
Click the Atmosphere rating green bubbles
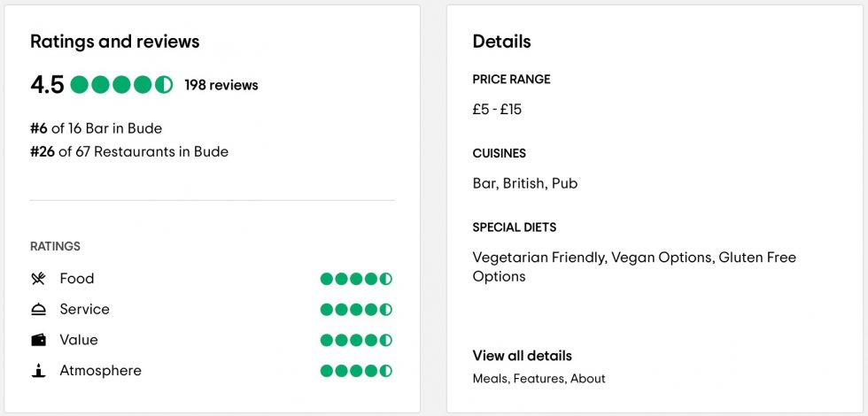tap(356, 371)
